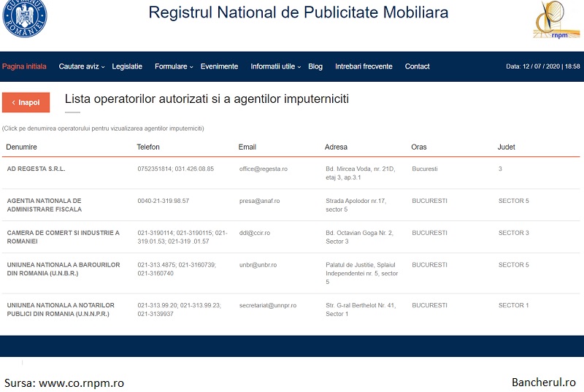
Task: Open the Blog menu item
Action: [315, 66]
